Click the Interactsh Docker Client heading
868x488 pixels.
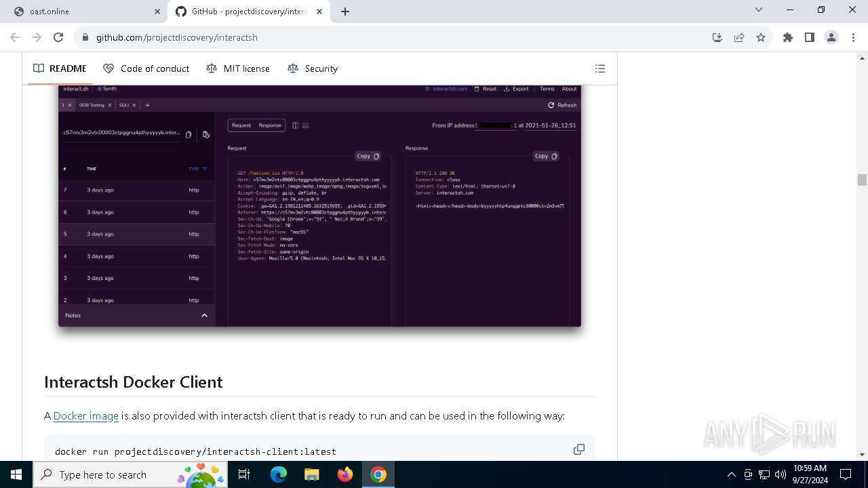(134, 382)
